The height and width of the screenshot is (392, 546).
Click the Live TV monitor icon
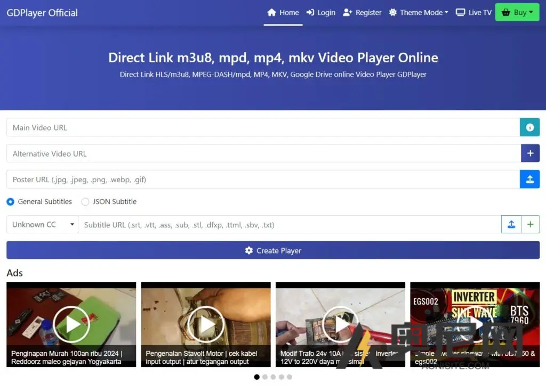460,12
